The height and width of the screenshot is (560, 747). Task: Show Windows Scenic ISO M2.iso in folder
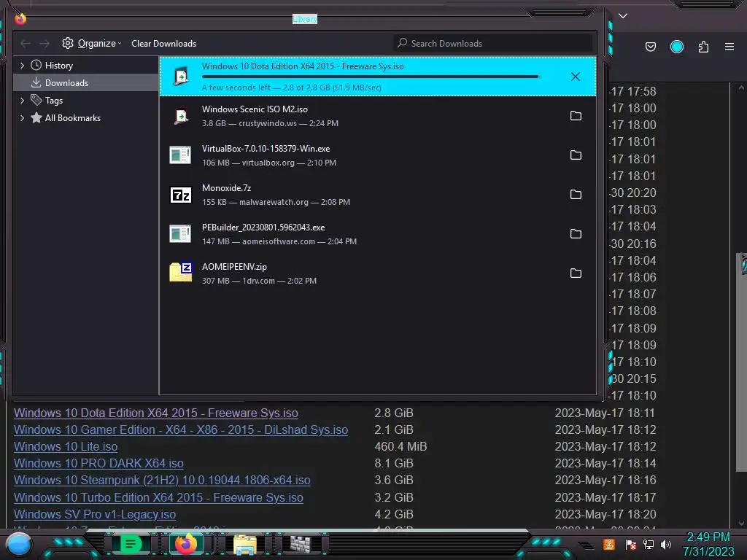point(576,116)
